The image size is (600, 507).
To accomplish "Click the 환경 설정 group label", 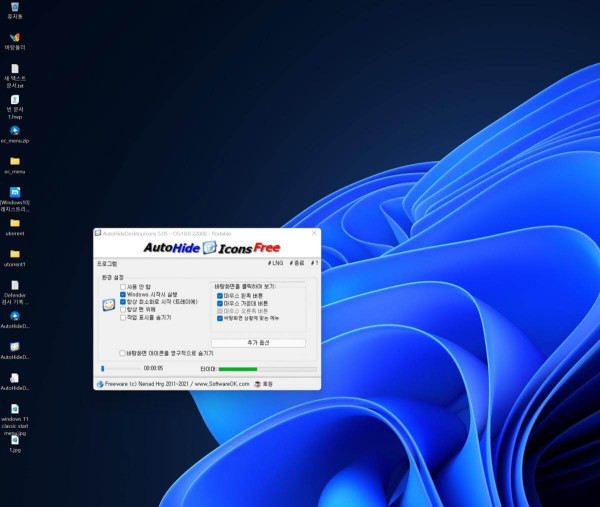I will [112, 277].
